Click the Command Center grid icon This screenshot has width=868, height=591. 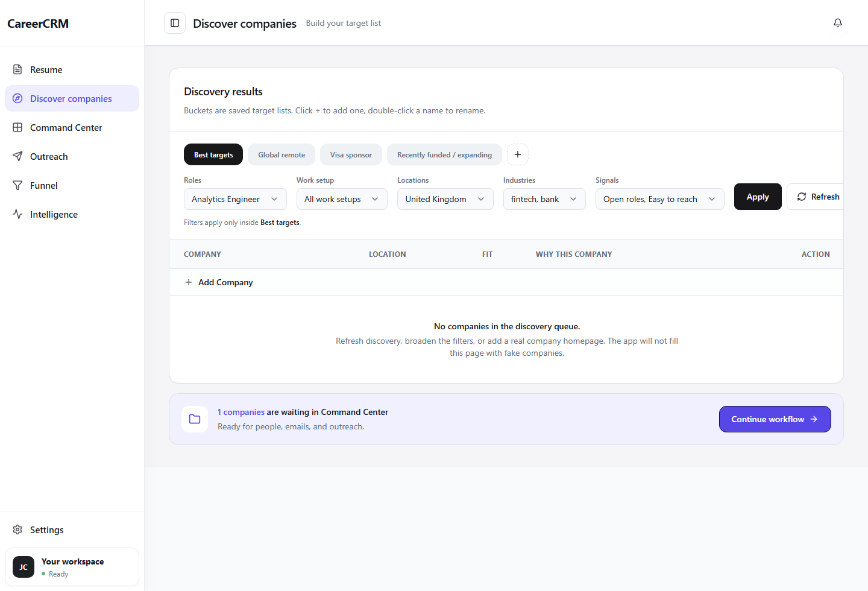click(x=17, y=127)
